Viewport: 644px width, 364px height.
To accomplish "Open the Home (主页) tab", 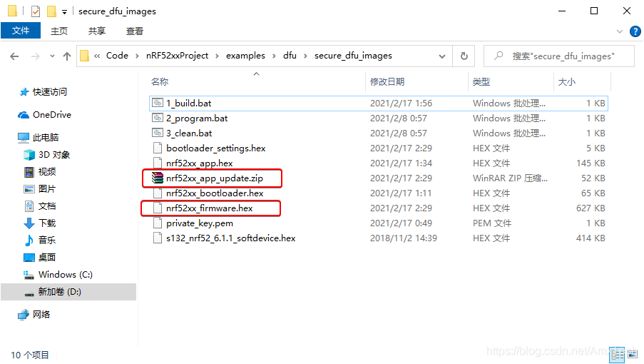I will tap(59, 31).
